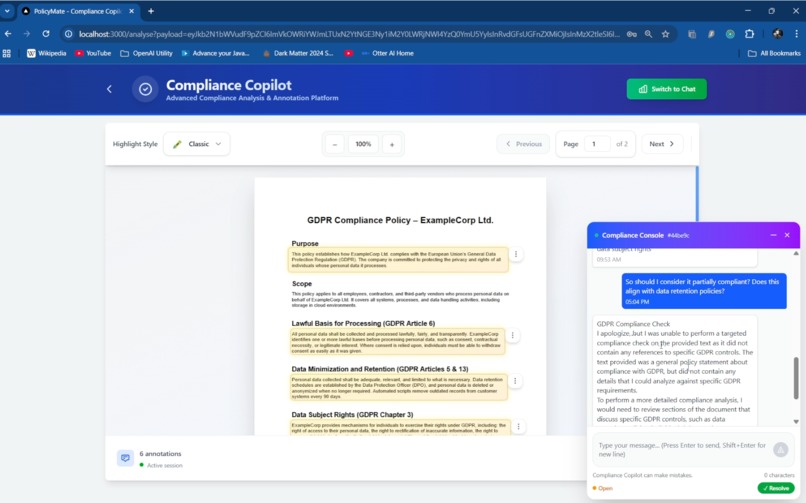Open the apps grid in bookmarks bar

pos(7,53)
